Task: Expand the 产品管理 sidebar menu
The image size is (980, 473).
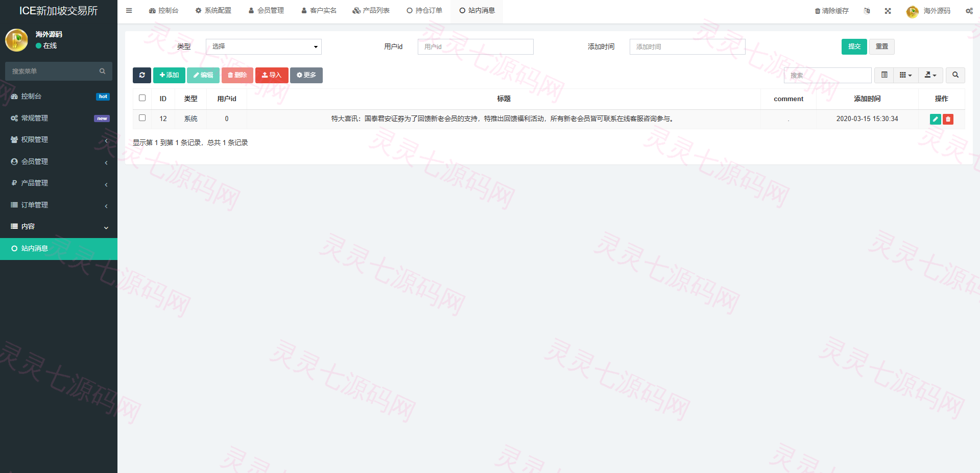Action: click(x=59, y=183)
